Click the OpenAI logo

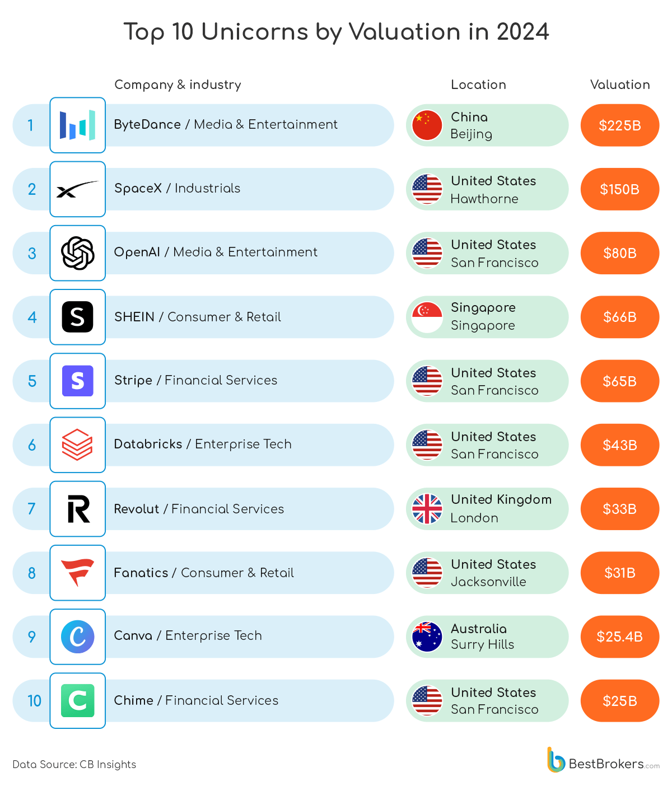coord(77,253)
